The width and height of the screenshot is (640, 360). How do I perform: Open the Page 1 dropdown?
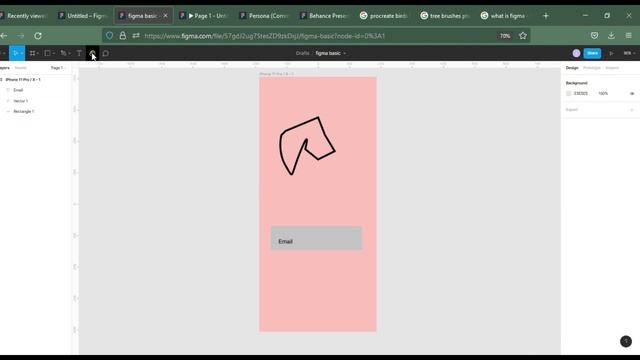coord(58,68)
